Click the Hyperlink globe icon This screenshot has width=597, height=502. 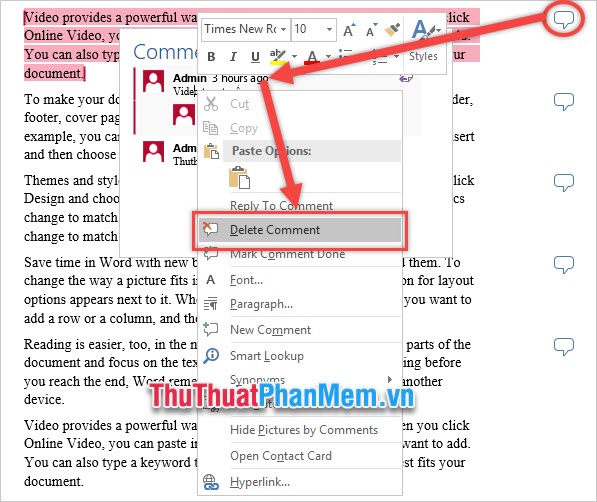[x=211, y=482]
